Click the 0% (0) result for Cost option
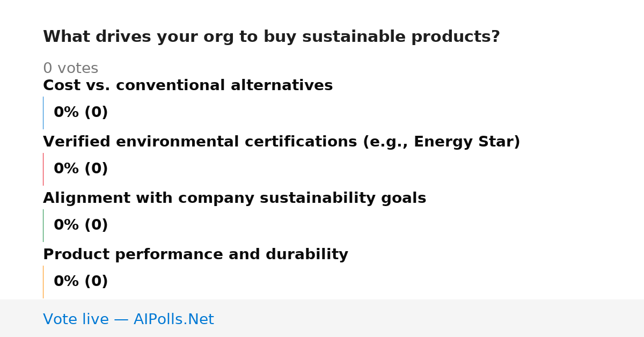Viewport: 644px width, 337px height. coord(81,113)
